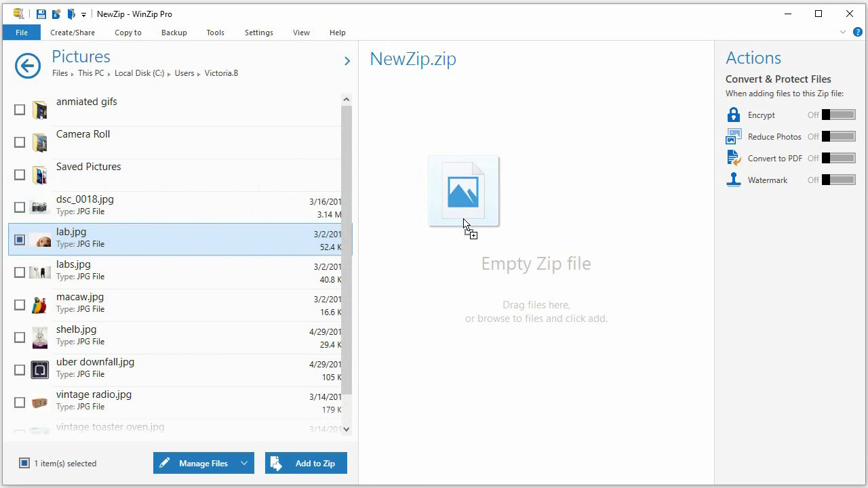The image size is (868, 488).
Task: Check the dsc_0018.jpg checkbox
Action: coord(20,207)
